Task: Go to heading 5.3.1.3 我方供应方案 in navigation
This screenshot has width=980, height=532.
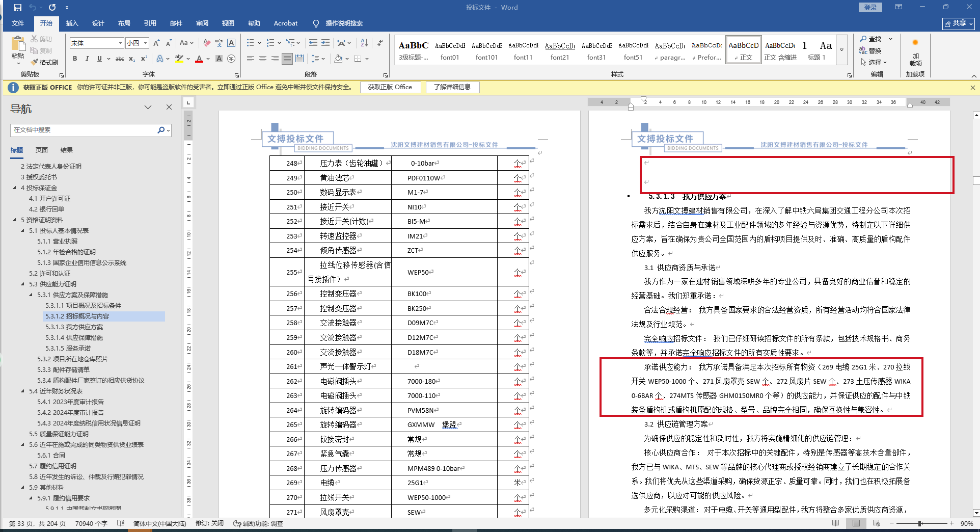Action: click(x=74, y=327)
